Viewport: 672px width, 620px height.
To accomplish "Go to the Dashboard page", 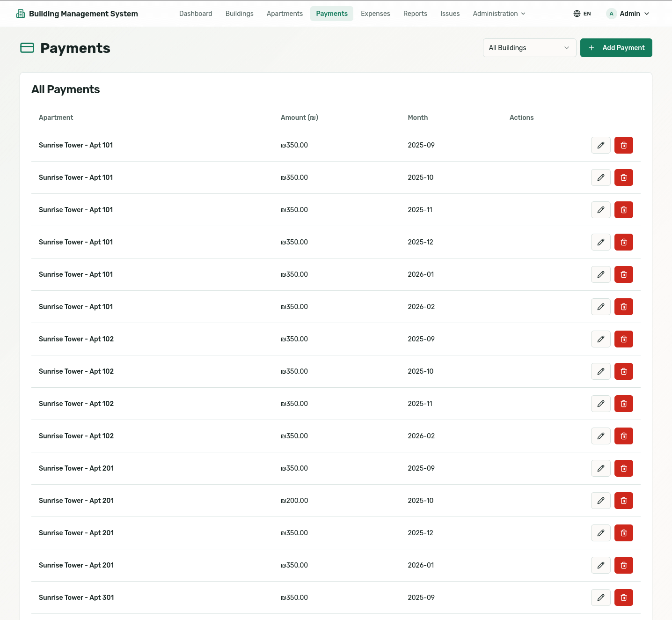I will [196, 14].
